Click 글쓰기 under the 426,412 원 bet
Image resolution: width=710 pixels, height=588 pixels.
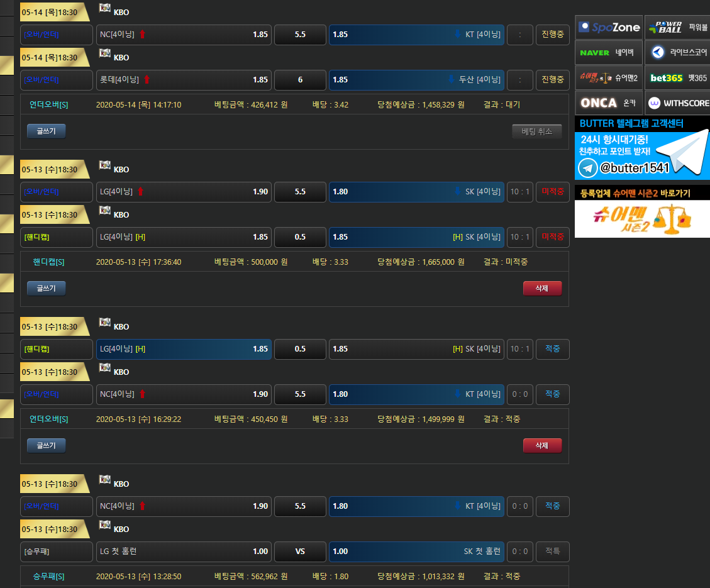pyautogui.click(x=46, y=131)
